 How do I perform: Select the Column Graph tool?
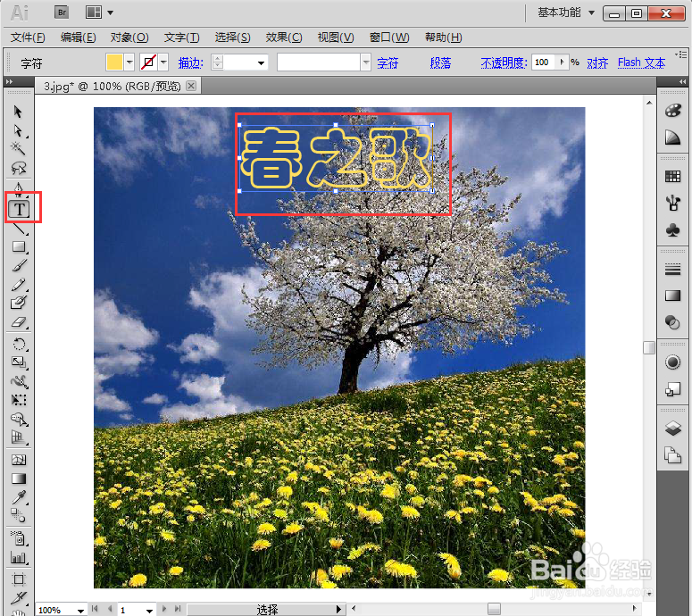pos(19,558)
